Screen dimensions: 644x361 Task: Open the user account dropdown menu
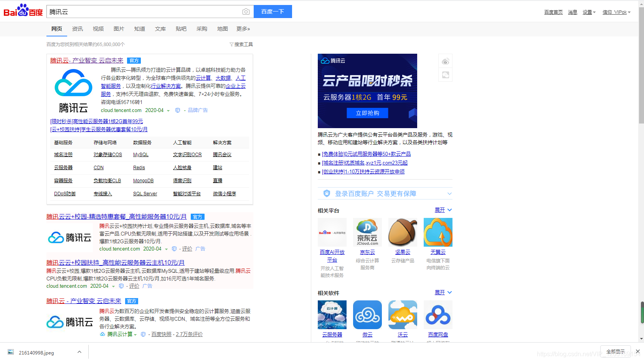click(x=616, y=12)
